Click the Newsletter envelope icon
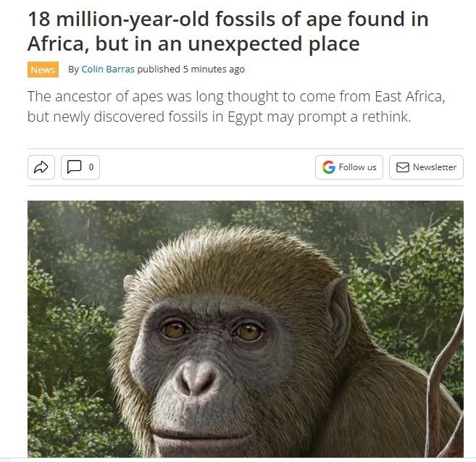The width and height of the screenshot is (476, 462). point(403,167)
